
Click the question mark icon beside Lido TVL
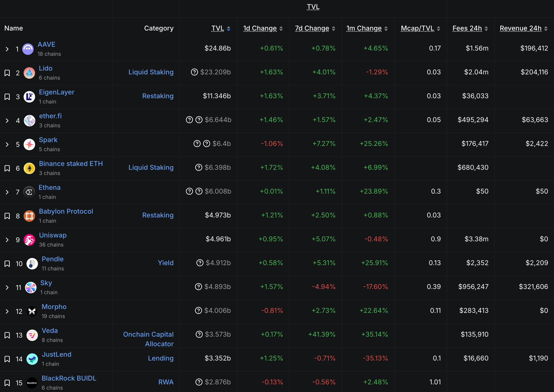click(x=194, y=72)
